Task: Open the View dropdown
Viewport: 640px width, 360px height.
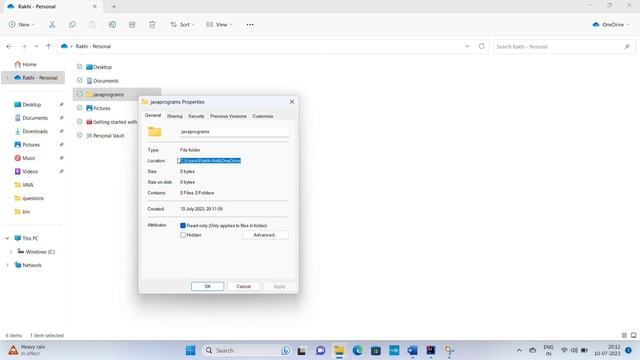Action: pos(219,24)
